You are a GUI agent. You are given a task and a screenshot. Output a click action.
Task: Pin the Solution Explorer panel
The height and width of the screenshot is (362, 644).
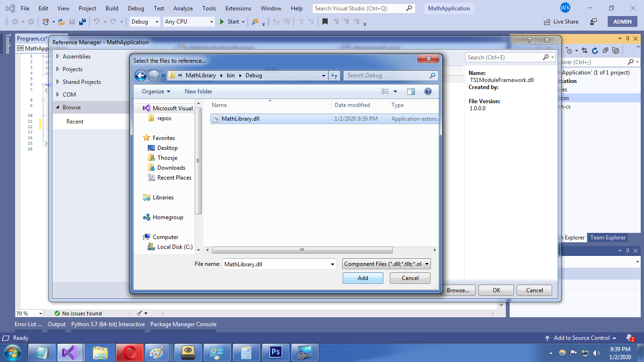coord(628,39)
